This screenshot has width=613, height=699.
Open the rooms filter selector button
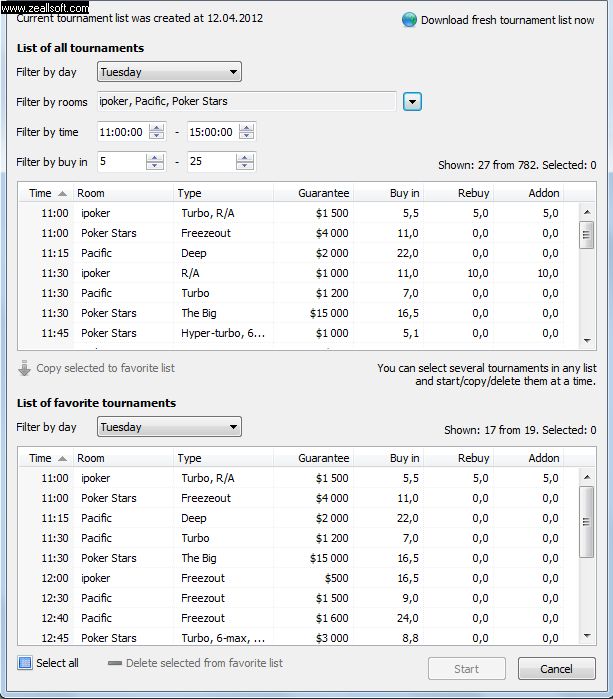pos(413,101)
